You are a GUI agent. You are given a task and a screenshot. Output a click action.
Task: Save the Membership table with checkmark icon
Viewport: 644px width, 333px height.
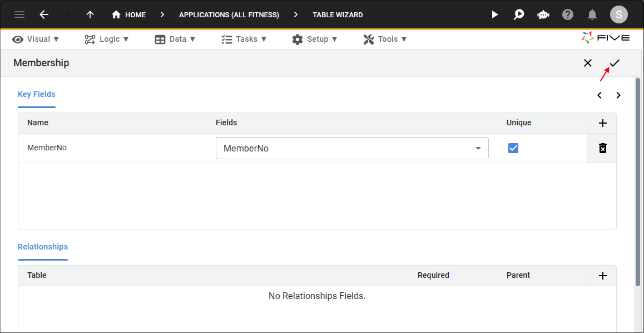(614, 63)
